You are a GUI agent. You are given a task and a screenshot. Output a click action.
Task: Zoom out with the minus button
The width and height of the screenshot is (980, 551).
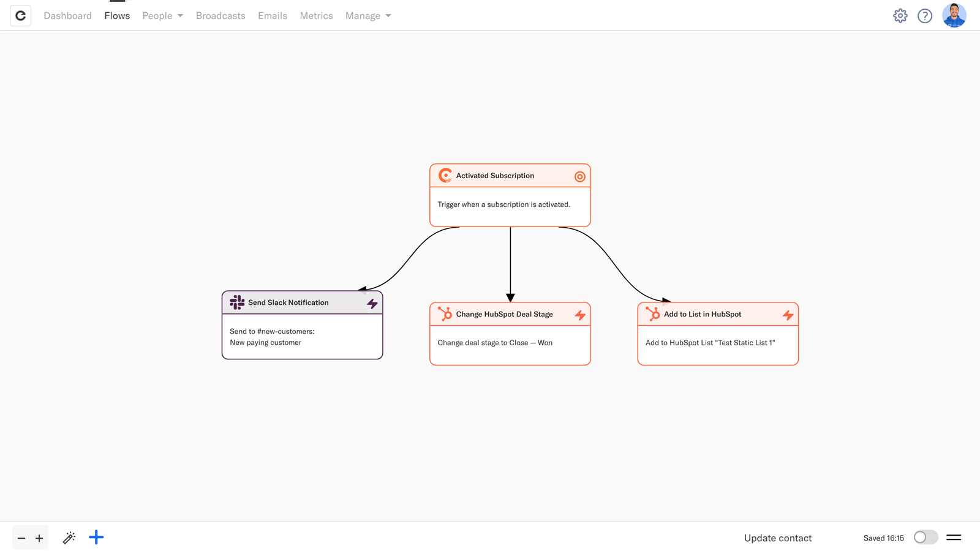click(x=21, y=538)
